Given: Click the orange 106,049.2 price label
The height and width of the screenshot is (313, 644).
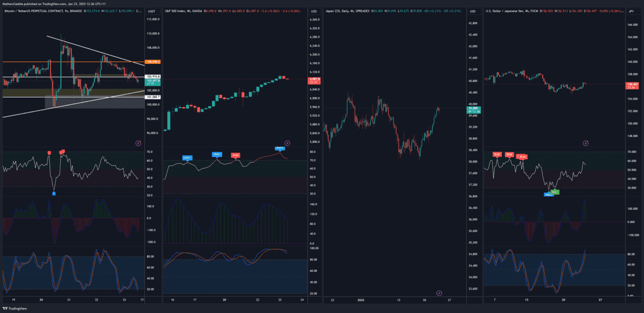Looking at the screenshot, I should (x=153, y=62).
